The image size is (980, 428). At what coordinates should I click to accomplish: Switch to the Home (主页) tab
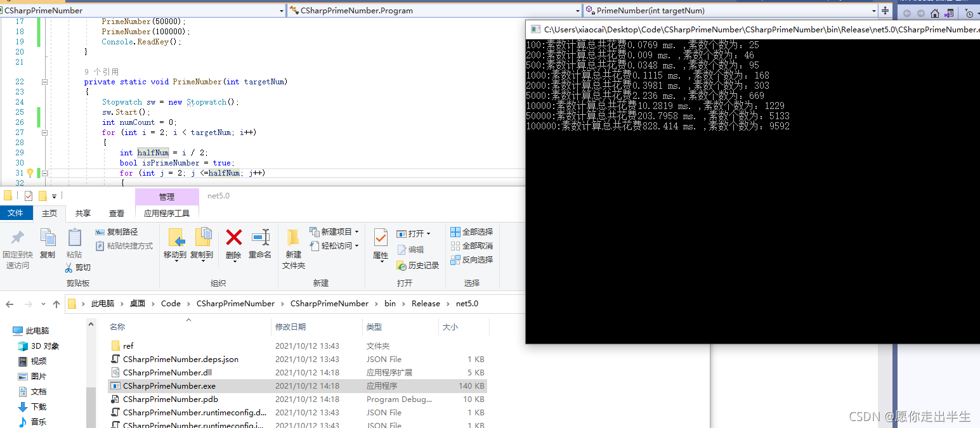click(x=49, y=214)
